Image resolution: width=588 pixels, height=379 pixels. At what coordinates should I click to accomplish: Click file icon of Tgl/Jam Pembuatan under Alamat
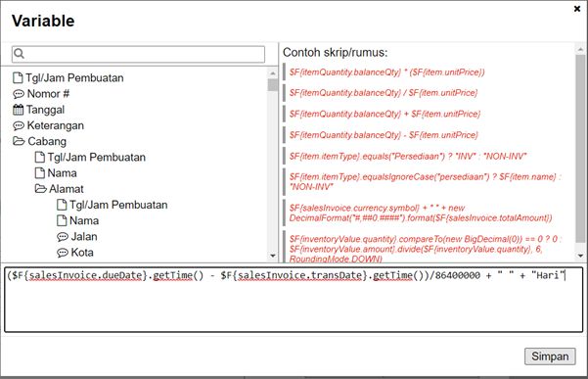click(62, 205)
